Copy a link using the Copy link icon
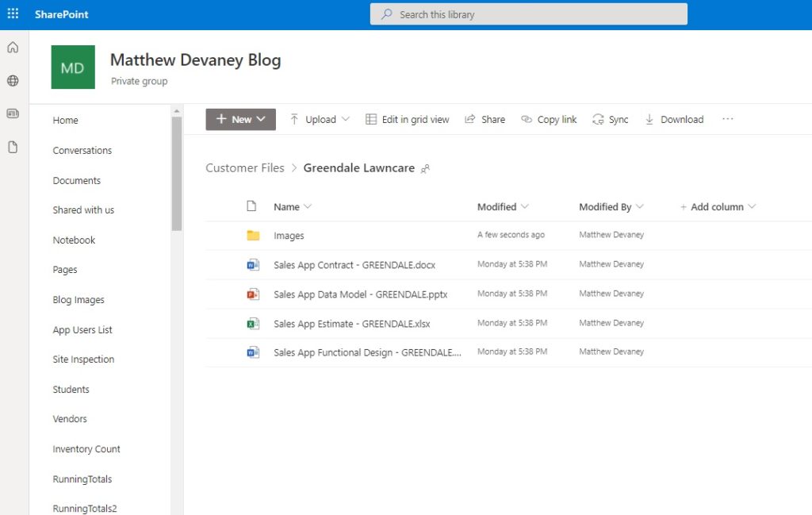 pos(549,119)
